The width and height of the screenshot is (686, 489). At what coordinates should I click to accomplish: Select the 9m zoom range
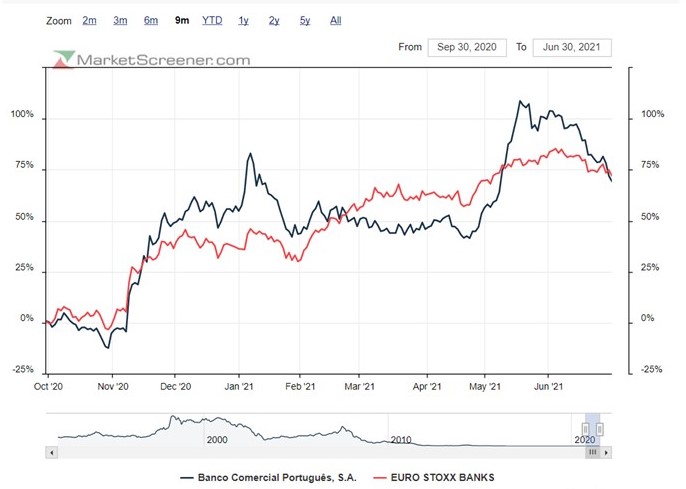182,21
